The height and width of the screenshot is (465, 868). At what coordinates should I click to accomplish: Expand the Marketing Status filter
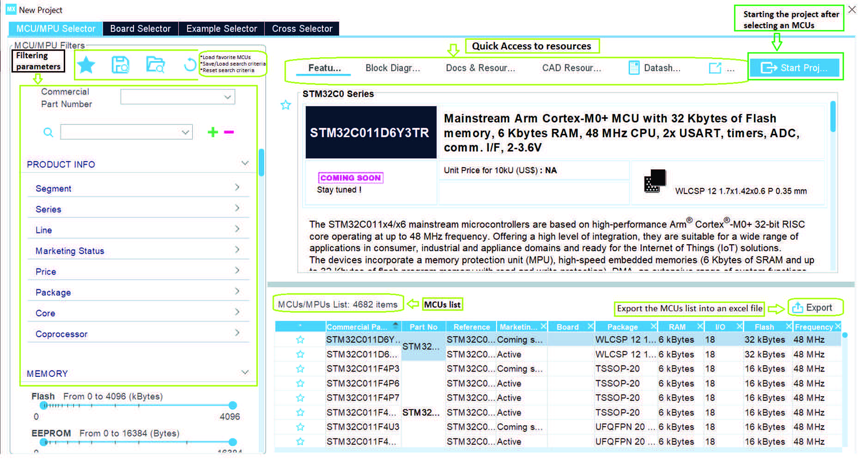pyautogui.click(x=237, y=249)
